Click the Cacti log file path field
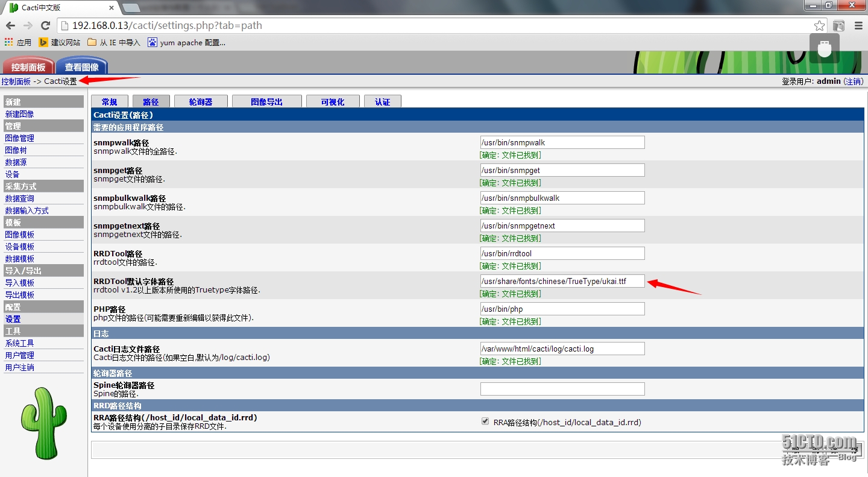The height and width of the screenshot is (477, 868). [562, 349]
